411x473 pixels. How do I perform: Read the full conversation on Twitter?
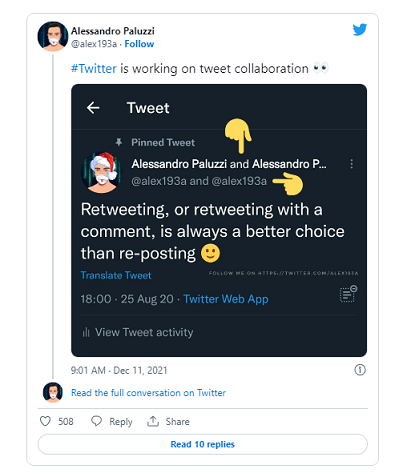pyautogui.click(x=148, y=393)
